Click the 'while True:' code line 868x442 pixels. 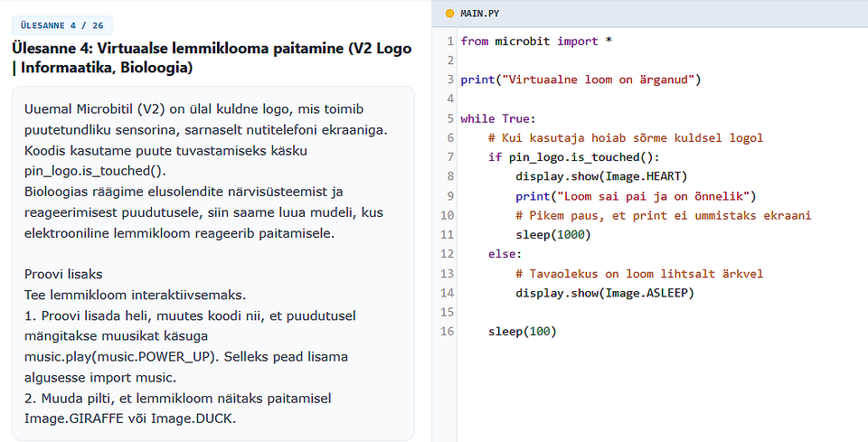(x=498, y=118)
